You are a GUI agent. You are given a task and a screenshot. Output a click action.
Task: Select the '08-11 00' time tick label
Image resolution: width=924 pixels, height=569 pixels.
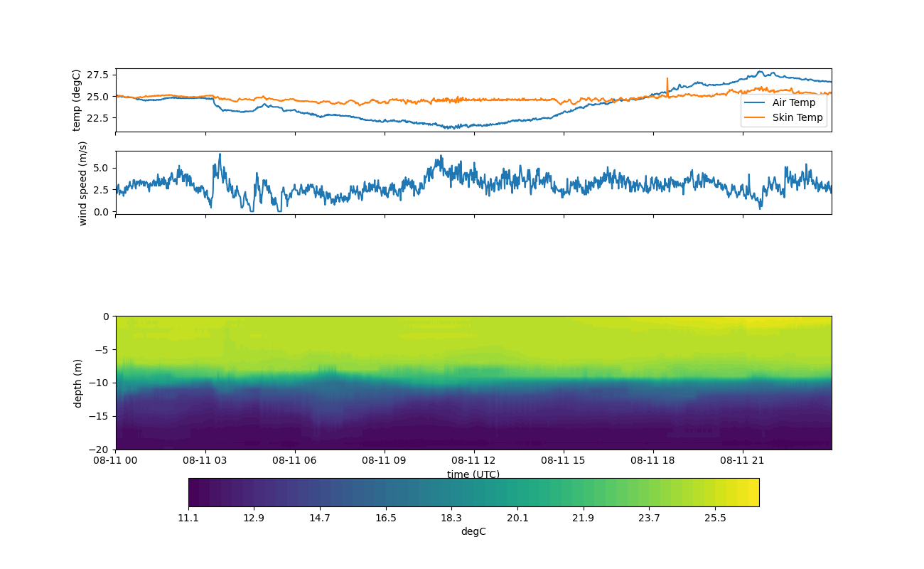click(116, 460)
